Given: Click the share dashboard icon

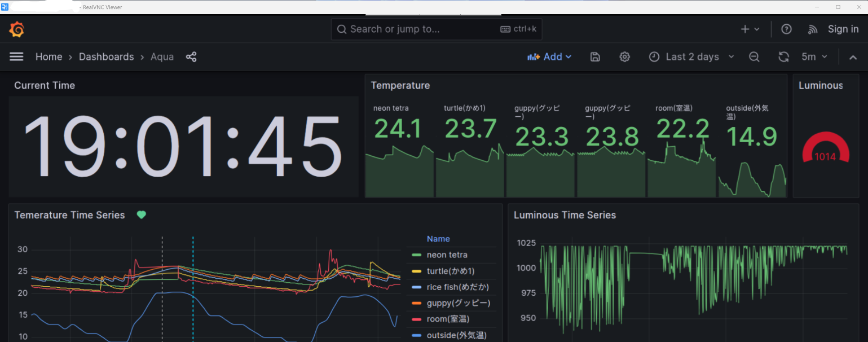Looking at the screenshot, I should tap(191, 57).
